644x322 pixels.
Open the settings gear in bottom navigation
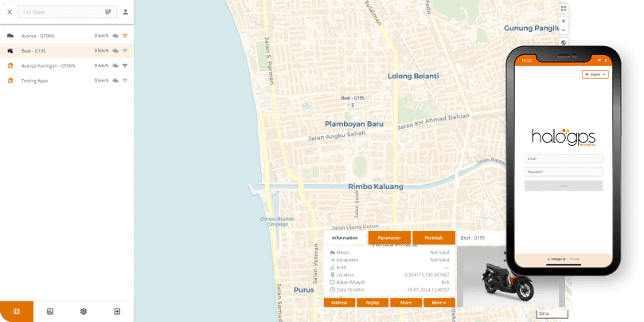pos(83,311)
